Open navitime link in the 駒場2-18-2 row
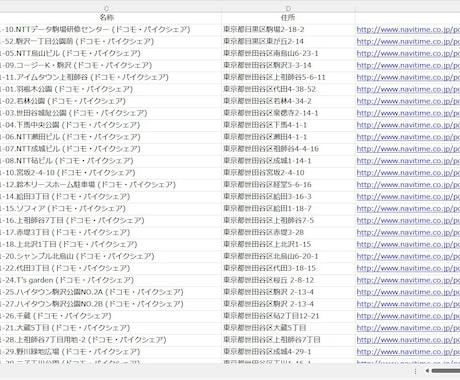 pyautogui.click(x=408, y=30)
